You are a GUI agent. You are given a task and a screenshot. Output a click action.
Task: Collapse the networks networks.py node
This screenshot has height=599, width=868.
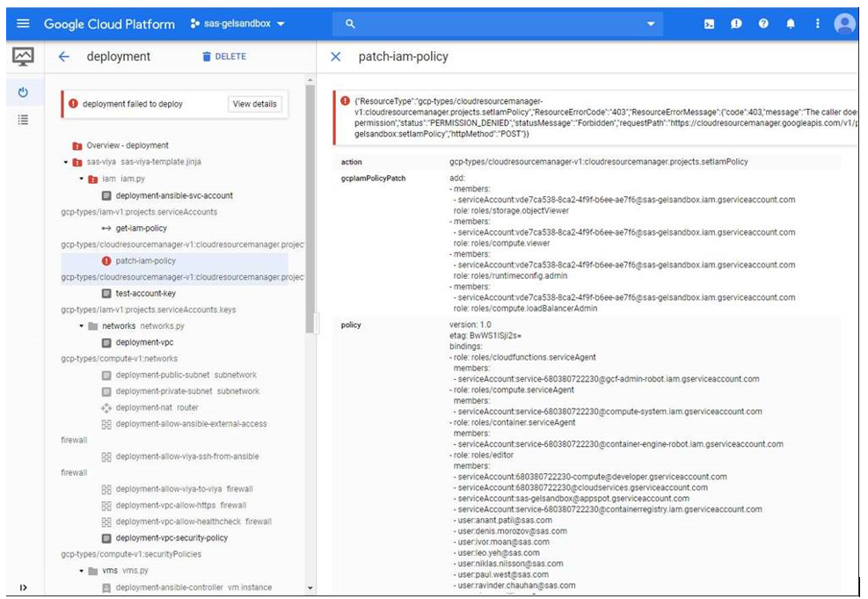[82, 326]
